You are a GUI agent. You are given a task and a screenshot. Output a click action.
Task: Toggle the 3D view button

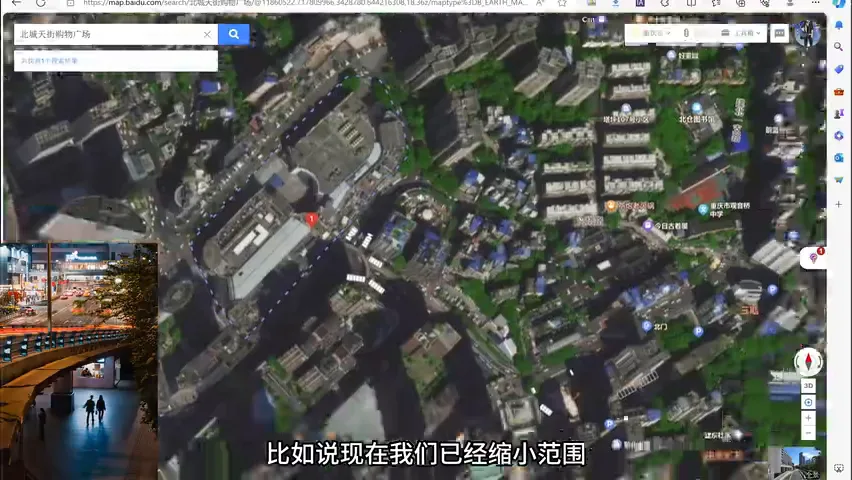808,385
